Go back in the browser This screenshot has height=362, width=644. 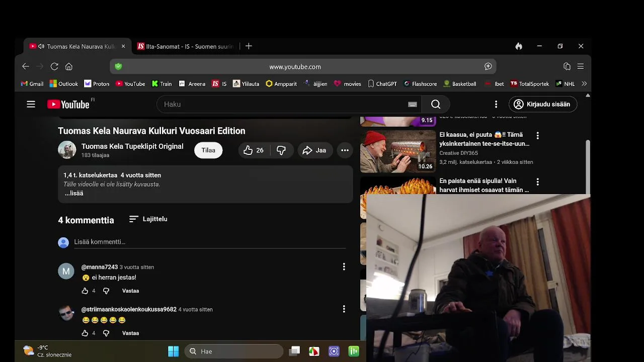pos(26,66)
